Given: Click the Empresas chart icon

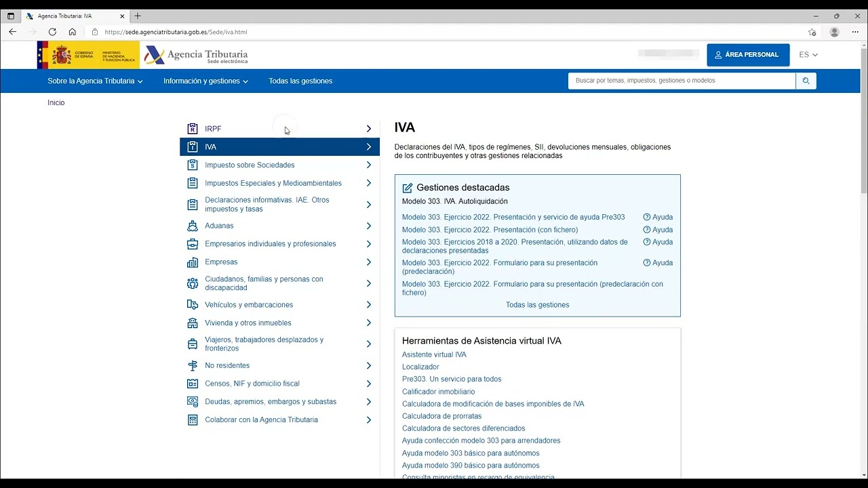Looking at the screenshot, I should point(193,262).
